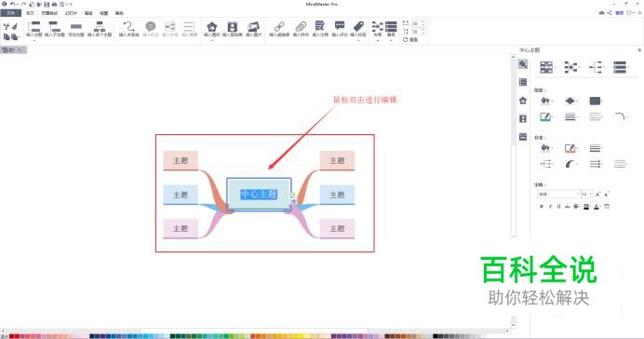The image size is (644, 339).
Task: Pick the red swatch at the palette start
Action: pyautogui.click(x=12, y=336)
